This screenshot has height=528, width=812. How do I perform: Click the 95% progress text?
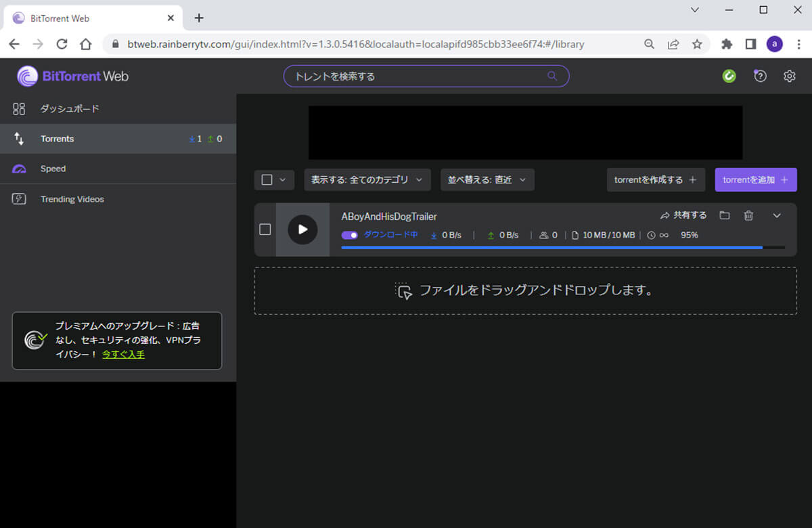coord(690,235)
